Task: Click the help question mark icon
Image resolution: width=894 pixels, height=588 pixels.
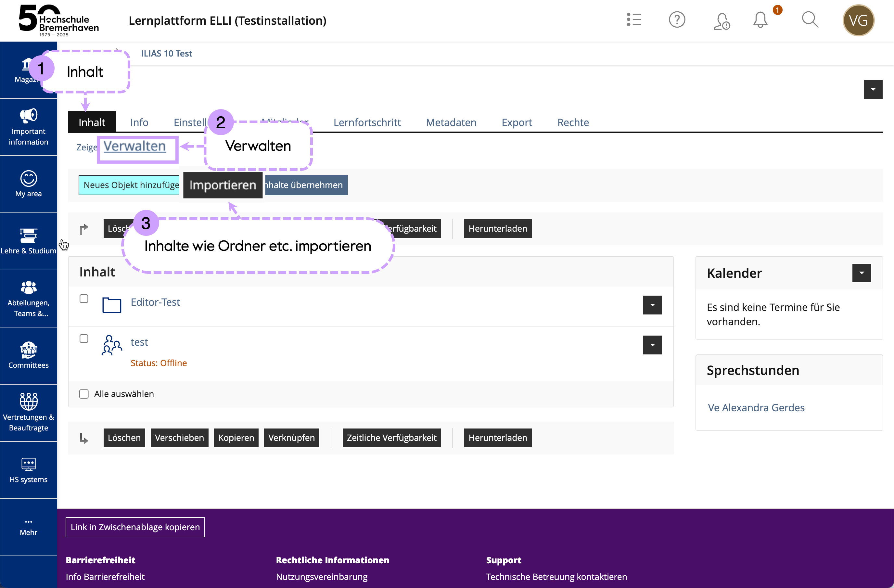Action: tap(677, 20)
